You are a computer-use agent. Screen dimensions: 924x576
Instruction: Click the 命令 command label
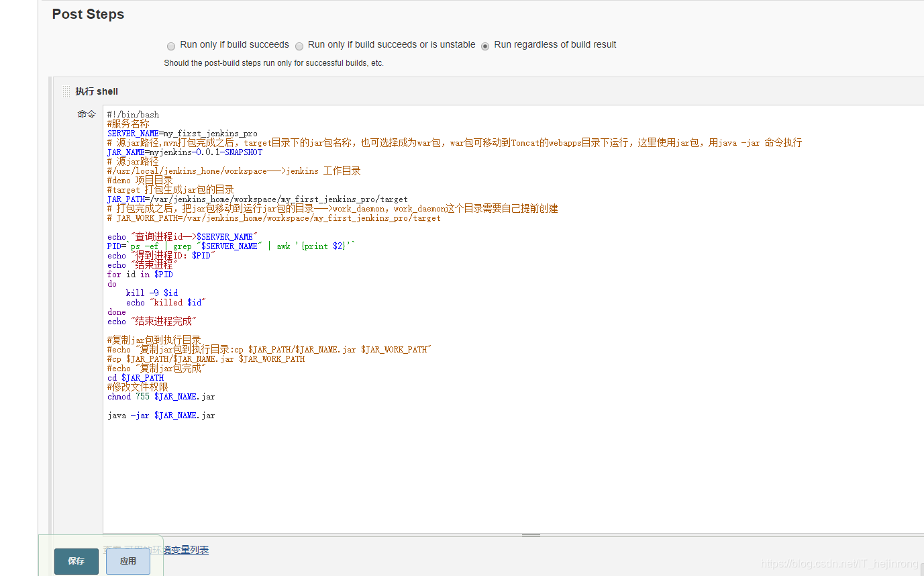click(x=87, y=114)
